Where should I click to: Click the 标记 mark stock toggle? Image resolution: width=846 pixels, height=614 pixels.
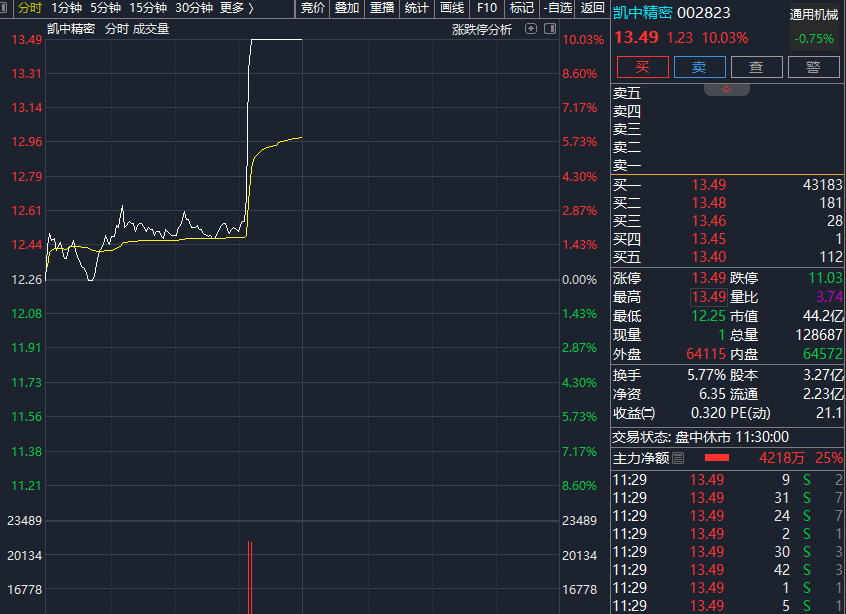[522, 8]
